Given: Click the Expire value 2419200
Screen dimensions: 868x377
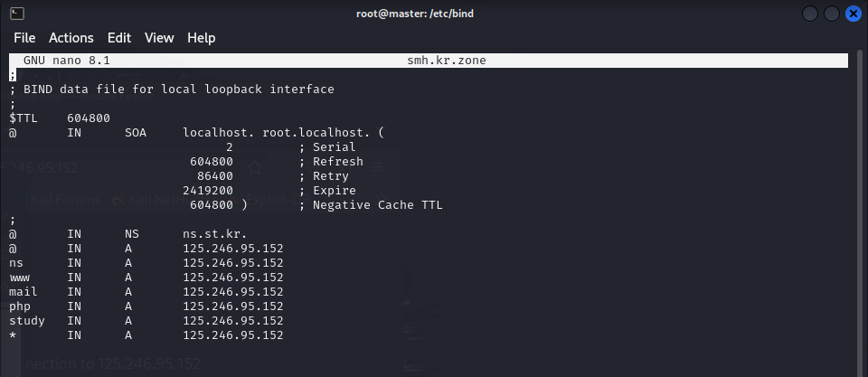Looking at the screenshot, I should 203,191.
